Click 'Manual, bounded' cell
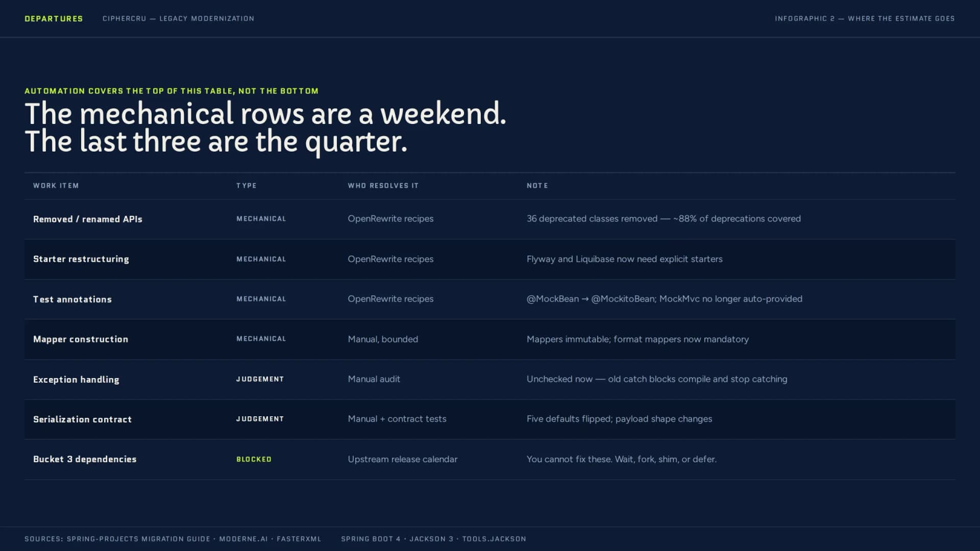 point(383,339)
